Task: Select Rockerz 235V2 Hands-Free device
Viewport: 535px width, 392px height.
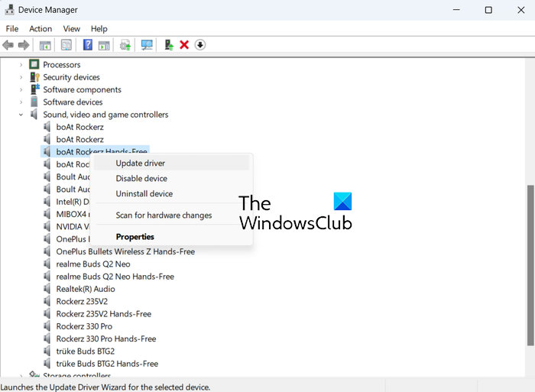Action: pyautogui.click(x=104, y=313)
